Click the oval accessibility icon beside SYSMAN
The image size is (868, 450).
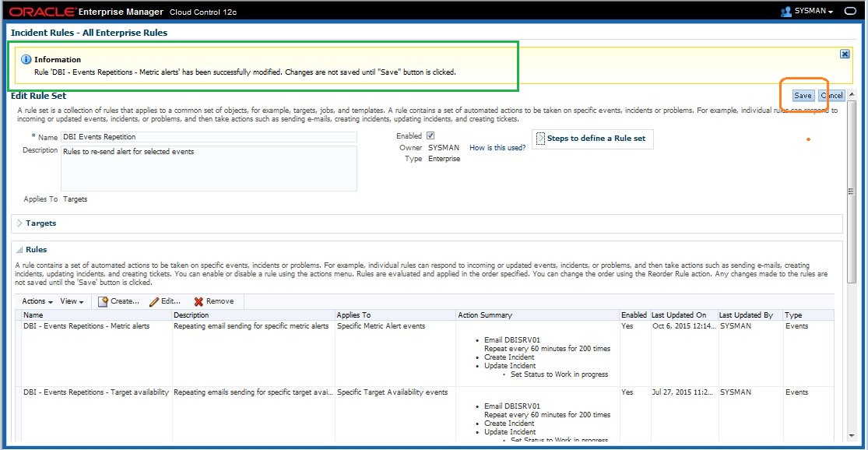coord(850,11)
